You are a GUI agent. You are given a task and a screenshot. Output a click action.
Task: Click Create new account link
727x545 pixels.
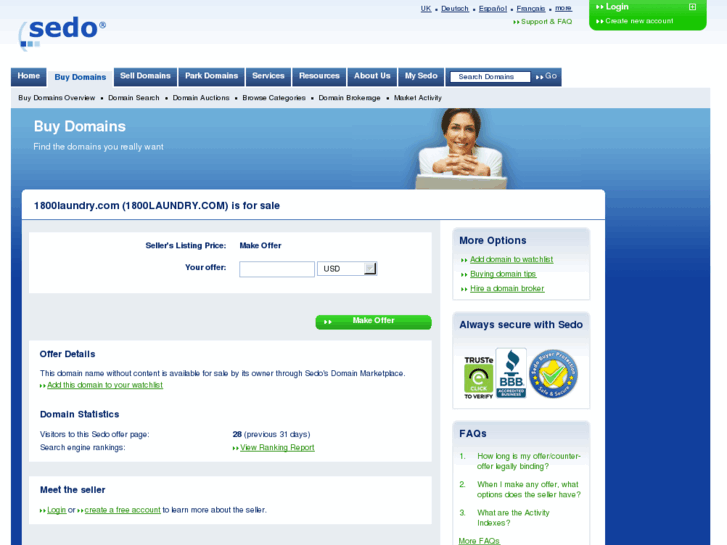tap(635, 21)
